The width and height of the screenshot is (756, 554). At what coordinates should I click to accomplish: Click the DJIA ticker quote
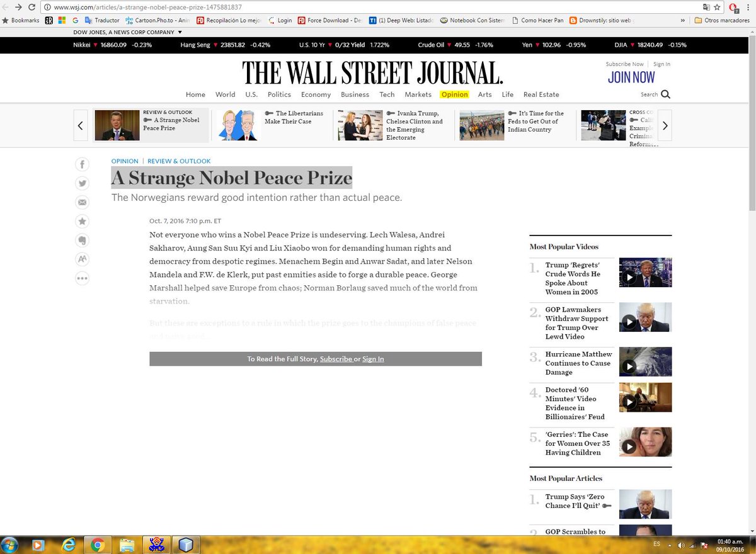point(651,45)
